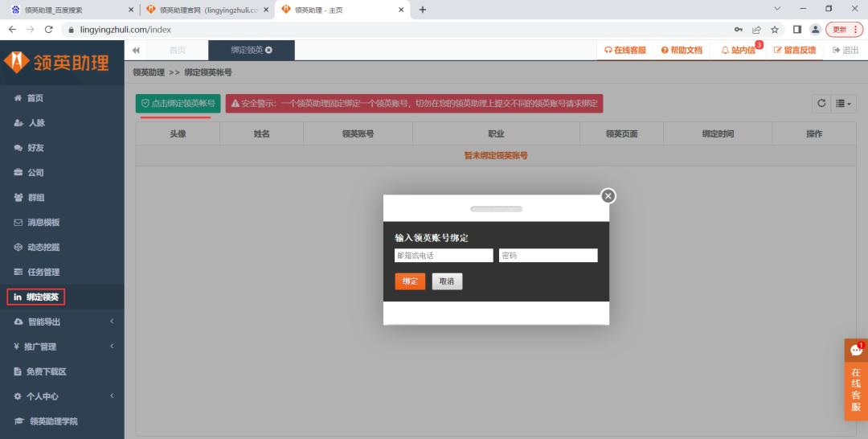Click the 领英助理 breadcrumb link
Viewport: 868px width, 439px height.
[149, 72]
